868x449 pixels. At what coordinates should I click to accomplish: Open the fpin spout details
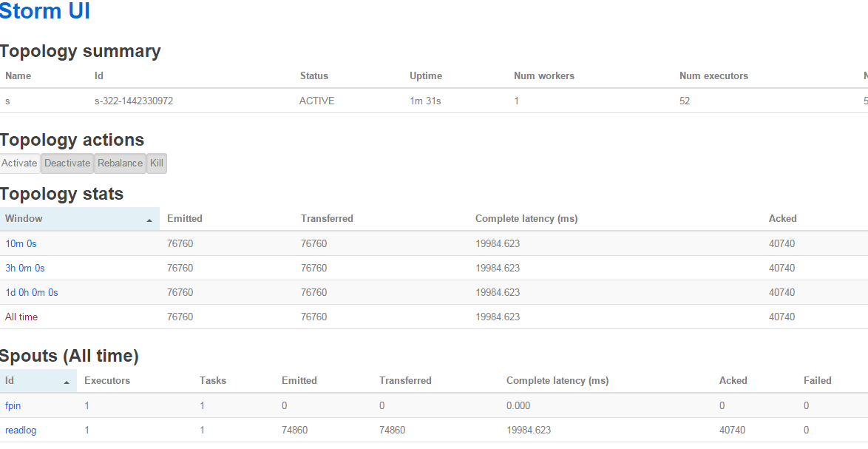(x=13, y=406)
